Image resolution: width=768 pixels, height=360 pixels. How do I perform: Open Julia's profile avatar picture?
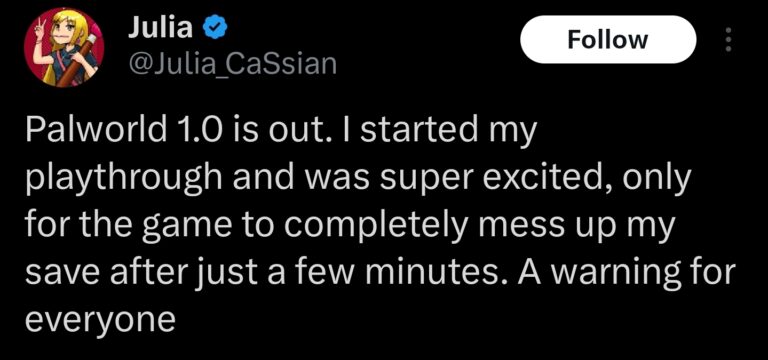(x=64, y=47)
